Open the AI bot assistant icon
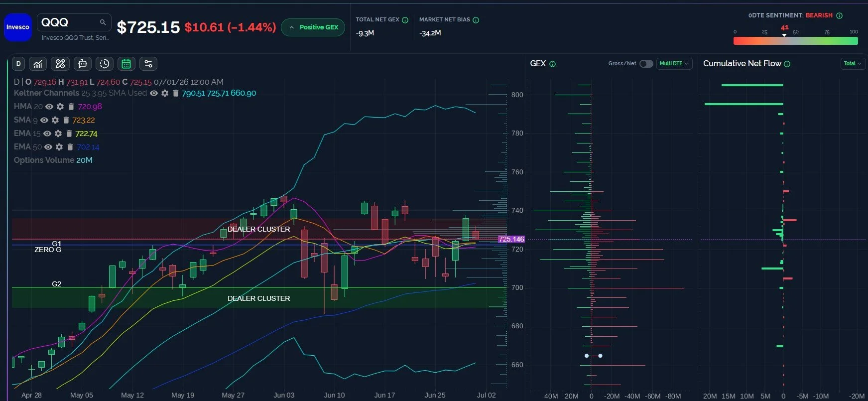This screenshot has height=401, width=868. 82,64
